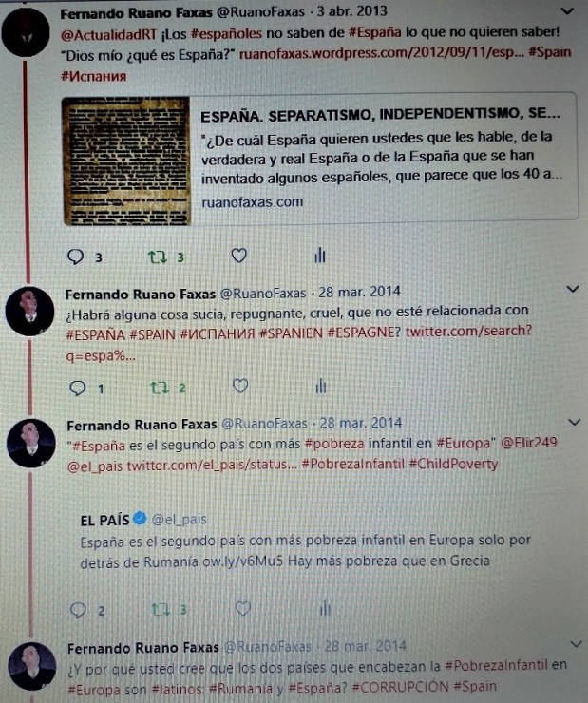Reply to the April 2013 @ActualidadRT tweet
Screen dimensions: 588x703
tap(75, 256)
